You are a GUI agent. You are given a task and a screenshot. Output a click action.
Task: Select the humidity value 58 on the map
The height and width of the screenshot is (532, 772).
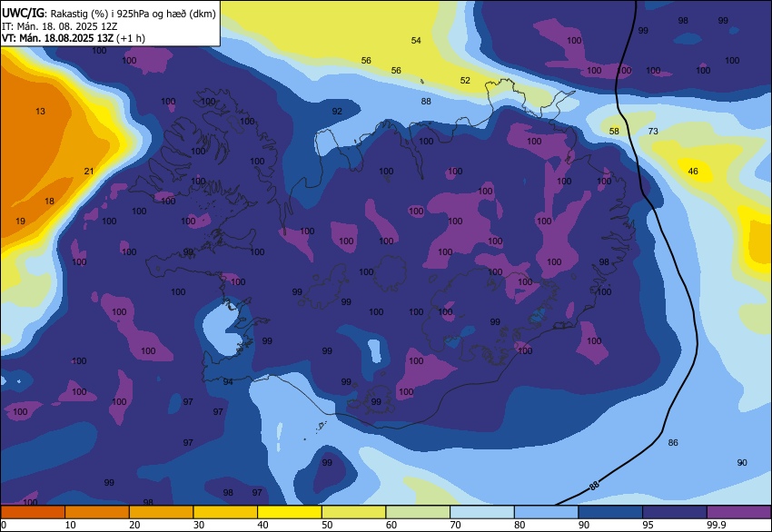614,131
